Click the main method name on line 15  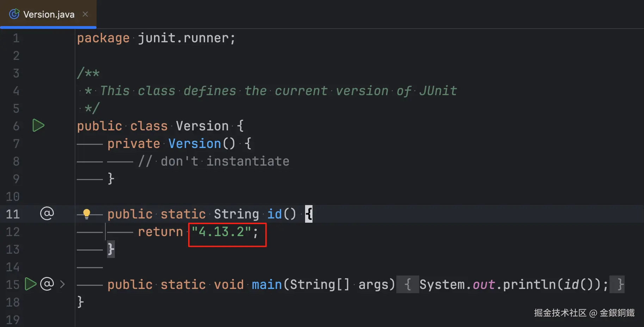(267, 284)
